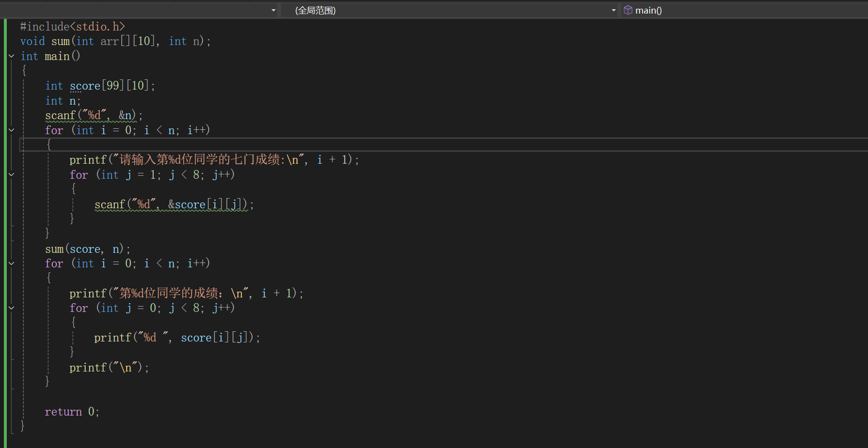Screen dimensions: 868x448
Task: Collapse the for (int j = 0...) loop
Action: pos(12,308)
